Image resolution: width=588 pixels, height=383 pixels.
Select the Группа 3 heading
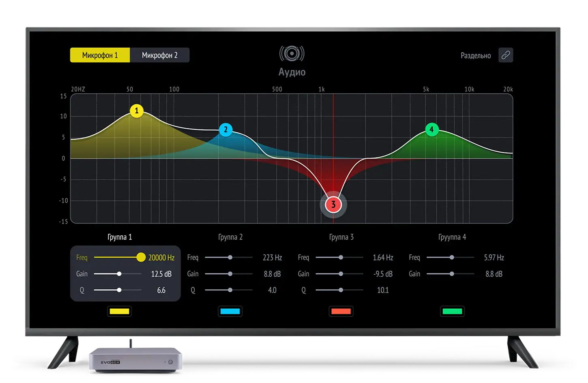point(341,237)
